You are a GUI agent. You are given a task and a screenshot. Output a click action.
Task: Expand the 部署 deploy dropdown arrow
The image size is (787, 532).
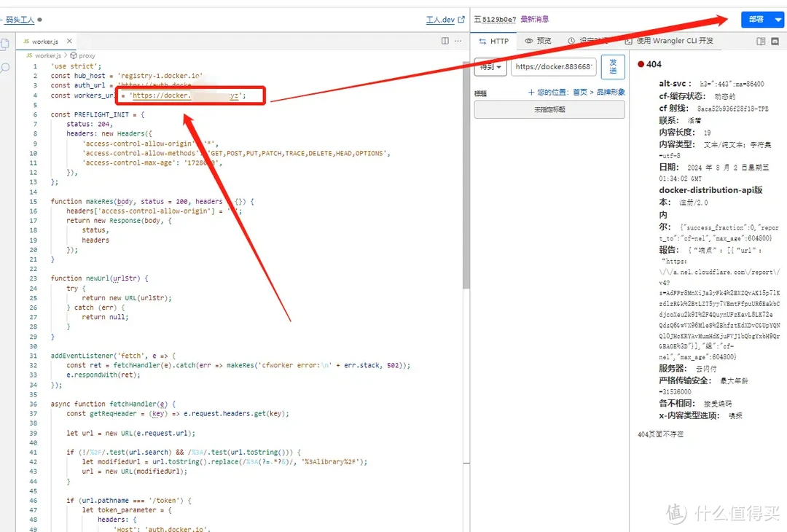coord(778,20)
